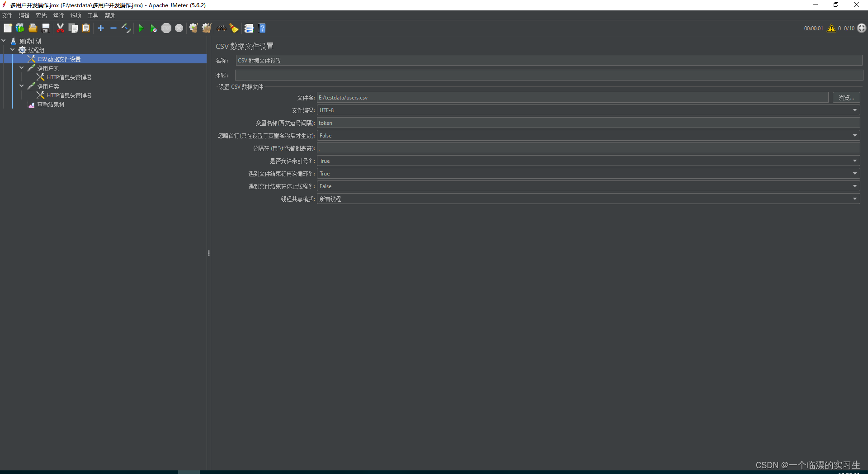This screenshot has width=868, height=474.
Task: Select 查看结果树 in the tree
Action: (x=51, y=104)
